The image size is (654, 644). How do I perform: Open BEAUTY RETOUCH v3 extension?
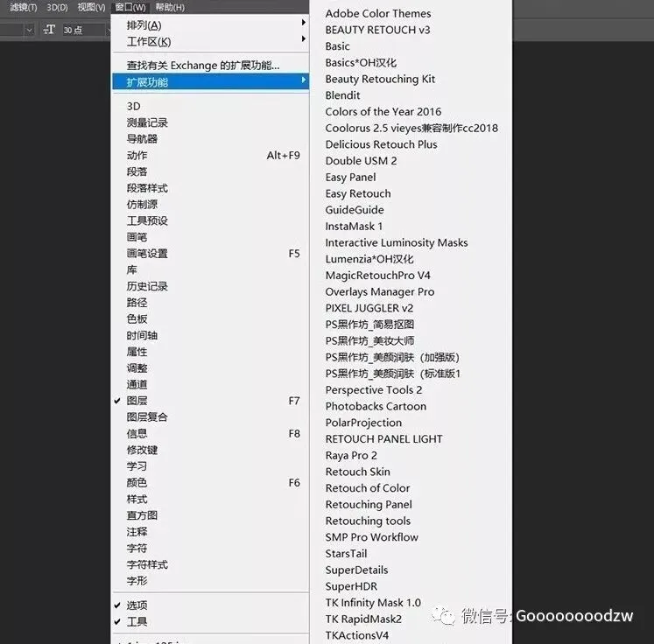click(x=377, y=30)
